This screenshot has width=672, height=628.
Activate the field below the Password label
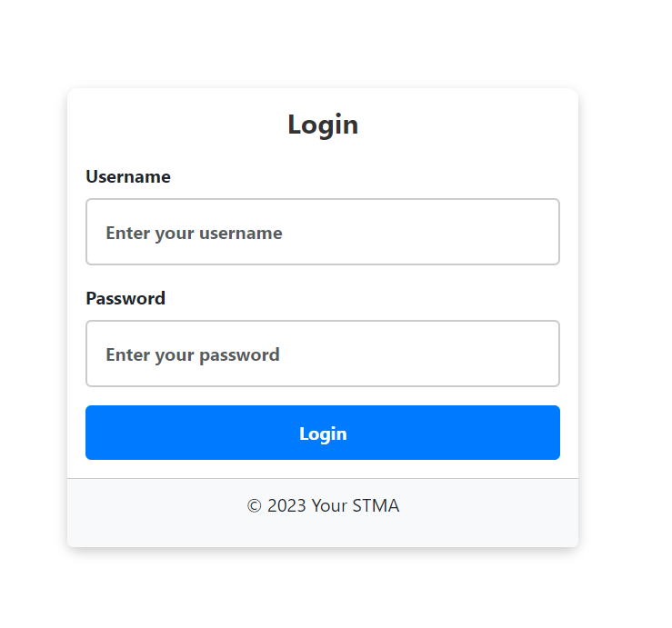[x=322, y=354]
